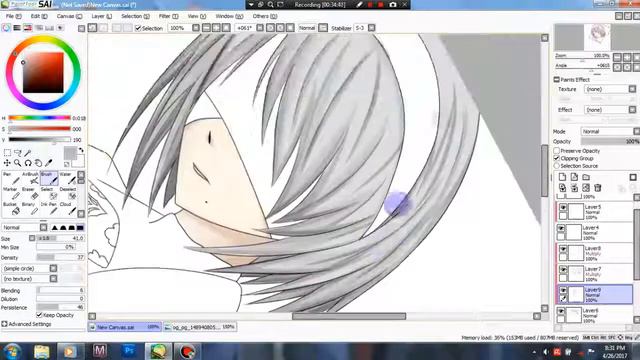Select the Deselect pen tool
The image size is (640, 360).
point(68,193)
